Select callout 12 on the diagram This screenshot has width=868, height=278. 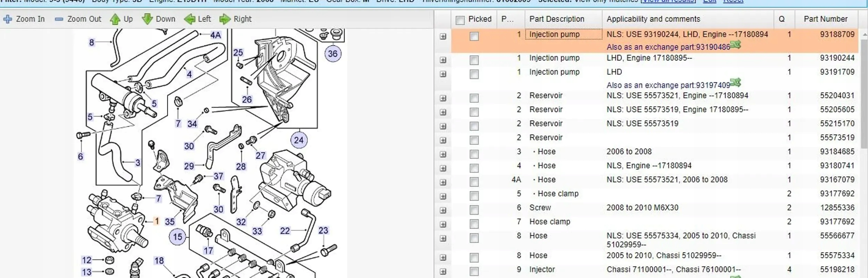(x=87, y=260)
